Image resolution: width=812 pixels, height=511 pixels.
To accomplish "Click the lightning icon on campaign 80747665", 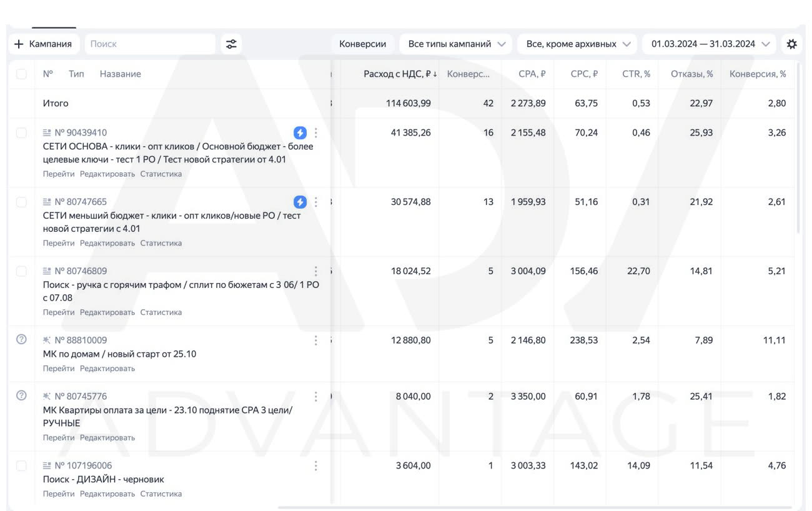I will (x=300, y=202).
